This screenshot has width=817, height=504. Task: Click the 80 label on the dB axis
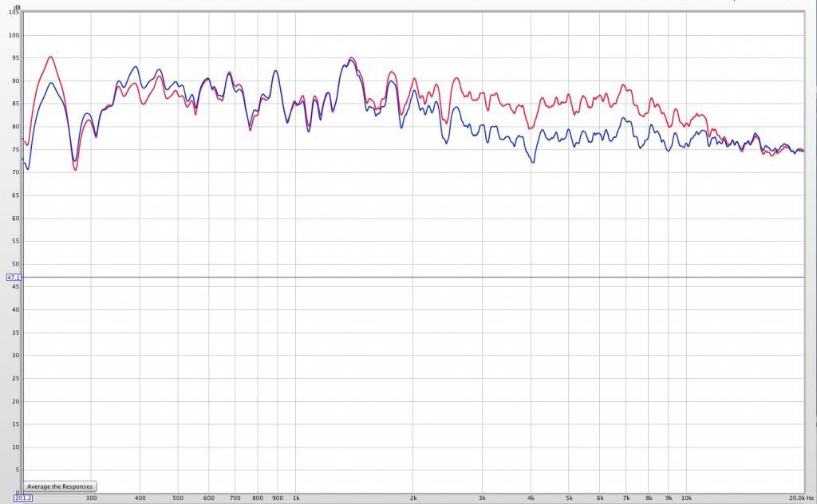[x=16, y=127]
